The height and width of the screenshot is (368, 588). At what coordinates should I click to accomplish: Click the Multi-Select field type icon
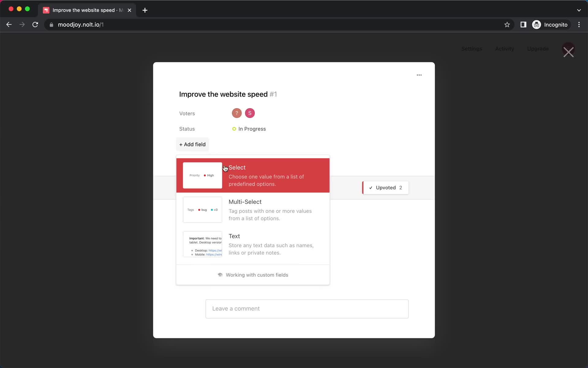pos(202,209)
